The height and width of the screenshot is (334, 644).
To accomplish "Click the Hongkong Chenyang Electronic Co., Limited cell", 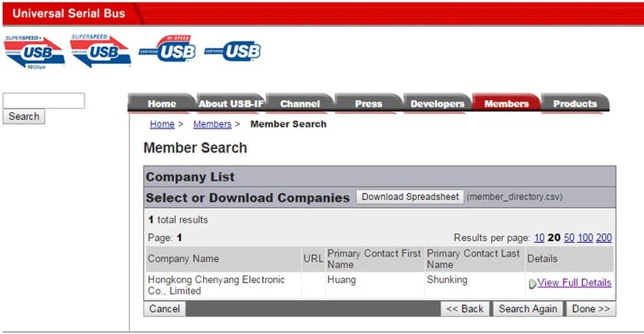I will pos(223,285).
